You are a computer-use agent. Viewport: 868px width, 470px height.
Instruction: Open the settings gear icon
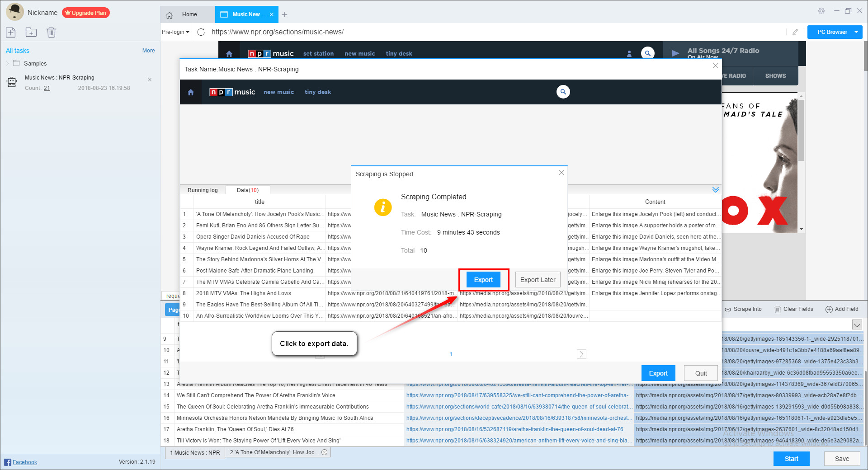[x=821, y=11]
